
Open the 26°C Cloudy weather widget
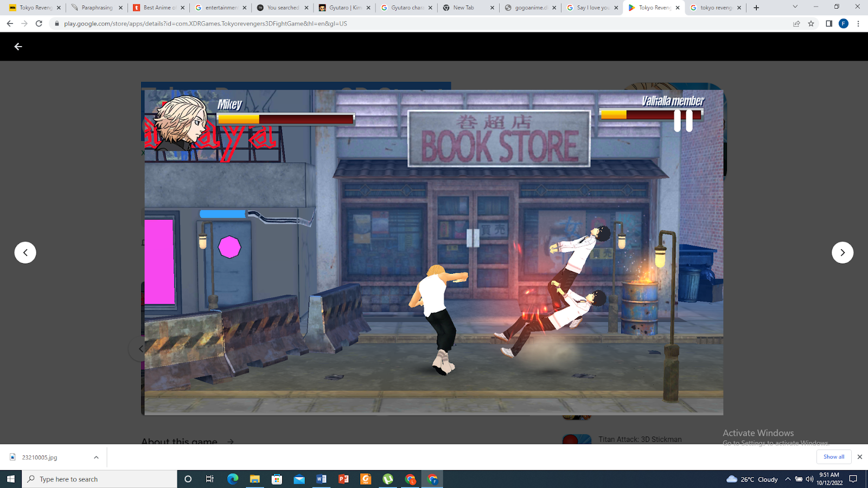pos(752,479)
